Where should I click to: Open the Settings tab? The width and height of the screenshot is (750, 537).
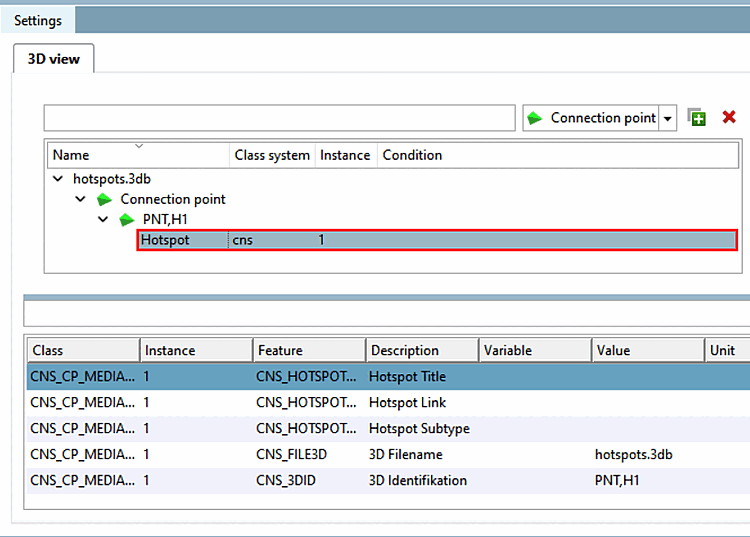38,21
